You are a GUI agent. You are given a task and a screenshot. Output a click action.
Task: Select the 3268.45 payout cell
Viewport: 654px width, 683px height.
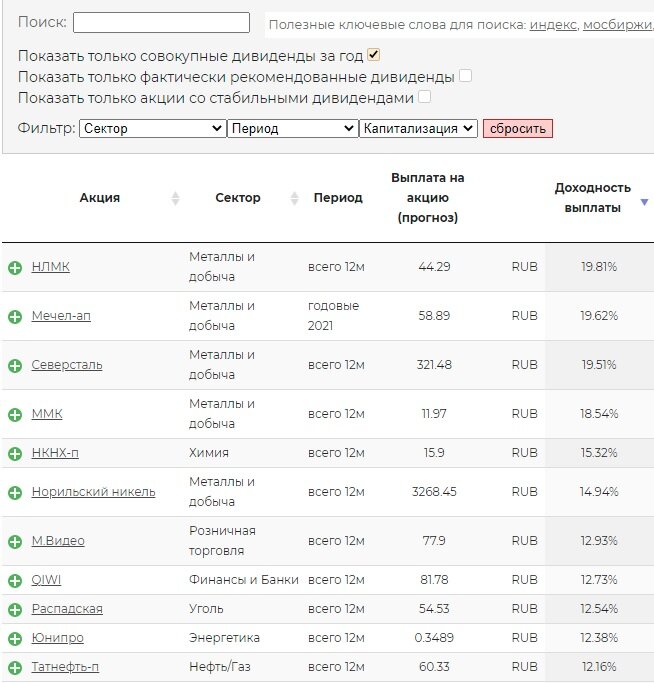pos(434,491)
